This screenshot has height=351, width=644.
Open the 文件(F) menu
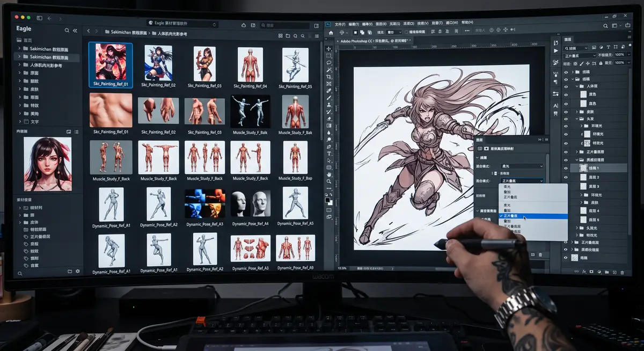pos(340,24)
